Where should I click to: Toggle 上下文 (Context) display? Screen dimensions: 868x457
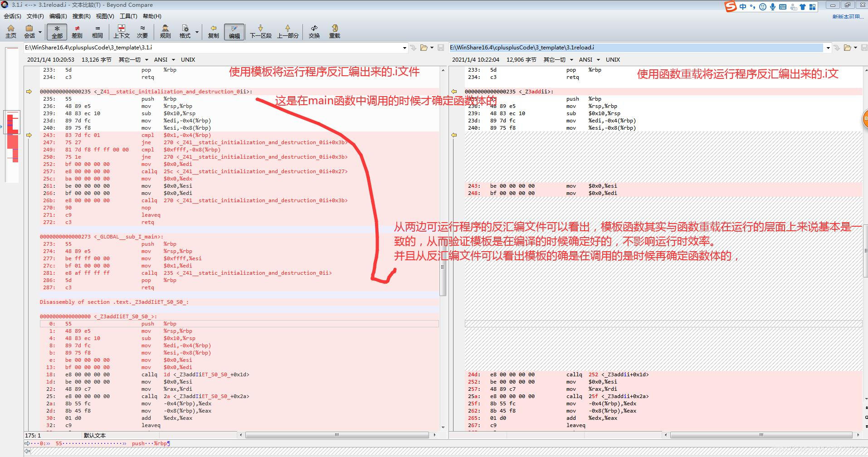click(x=121, y=32)
